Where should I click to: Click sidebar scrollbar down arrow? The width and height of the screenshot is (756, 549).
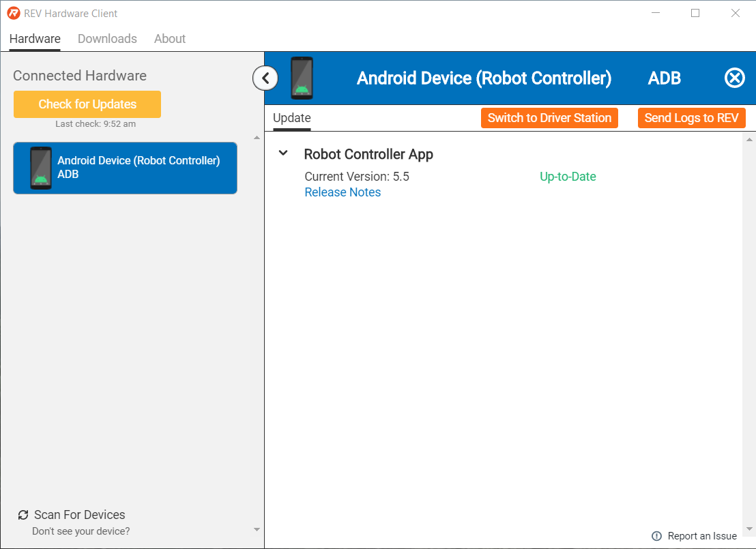click(257, 529)
